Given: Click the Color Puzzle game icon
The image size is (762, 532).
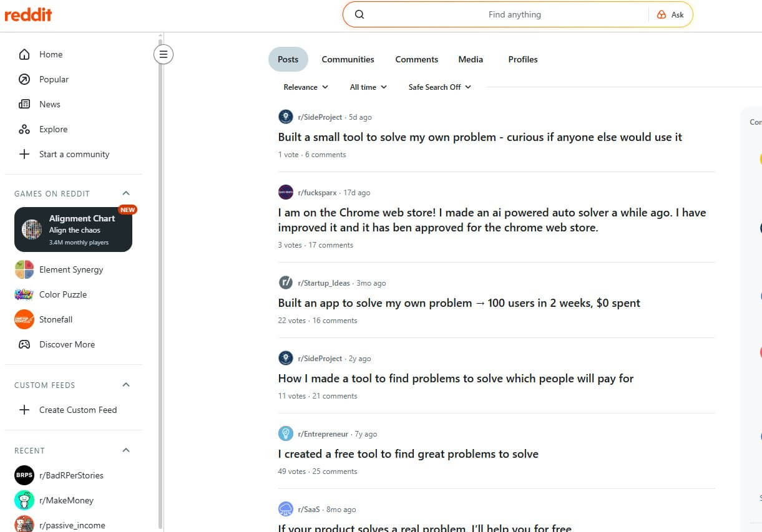Looking at the screenshot, I should pos(24,294).
